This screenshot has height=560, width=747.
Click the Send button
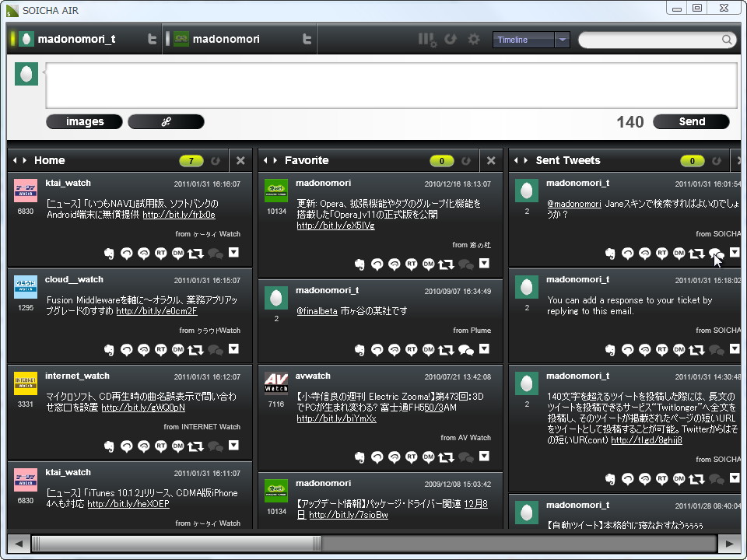pos(691,122)
